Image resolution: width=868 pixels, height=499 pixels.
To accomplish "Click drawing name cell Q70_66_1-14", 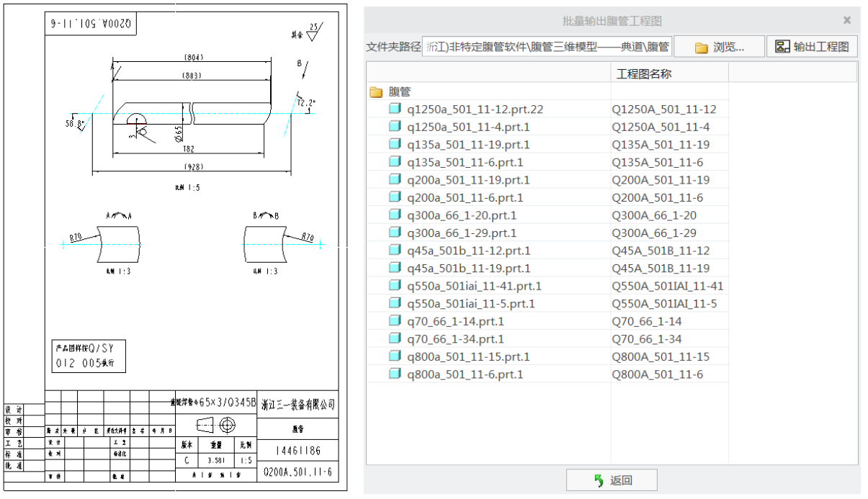I will tap(647, 321).
